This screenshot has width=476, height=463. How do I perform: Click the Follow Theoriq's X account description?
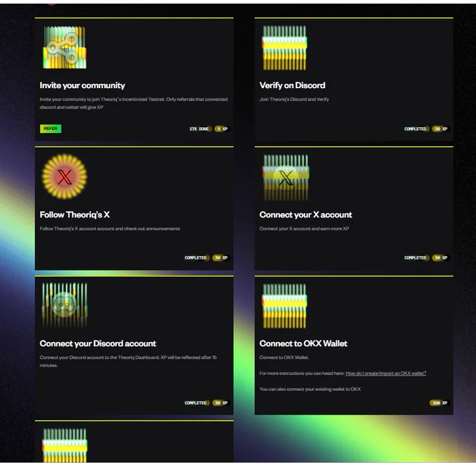[x=110, y=229]
